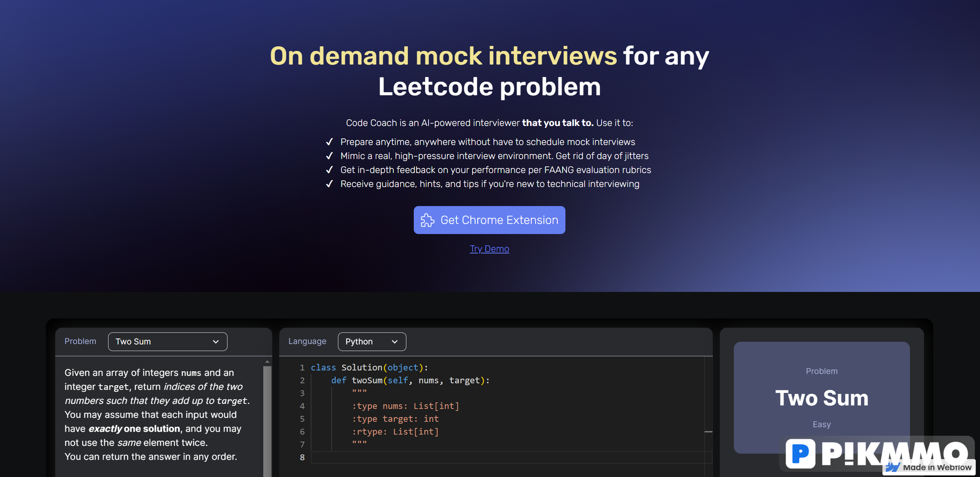
Task: Click code line ':type nums: List[int]'
Action: (405, 406)
